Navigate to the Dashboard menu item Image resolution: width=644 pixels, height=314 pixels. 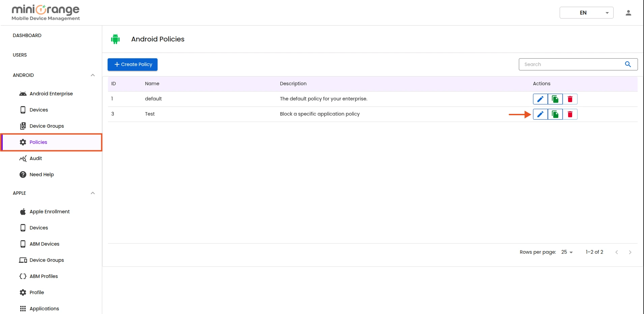click(x=27, y=35)
